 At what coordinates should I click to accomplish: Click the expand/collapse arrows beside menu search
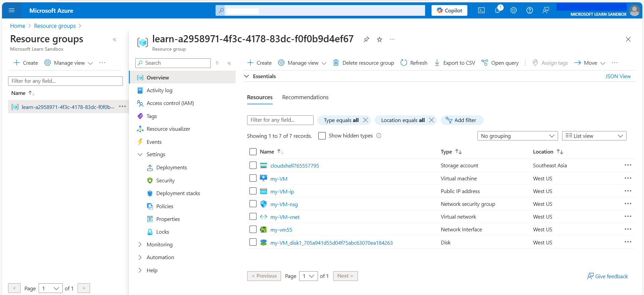click(217, 63)
